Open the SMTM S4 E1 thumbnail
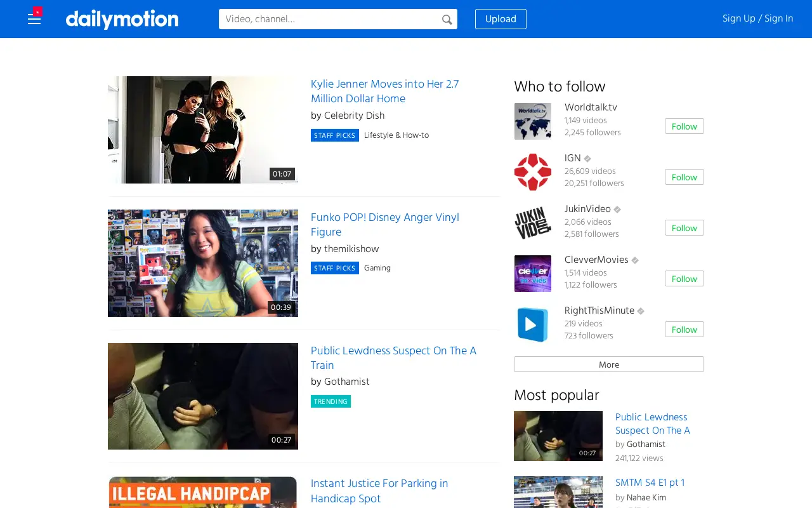The image size is (812, 508). click(x=558, y=492)
